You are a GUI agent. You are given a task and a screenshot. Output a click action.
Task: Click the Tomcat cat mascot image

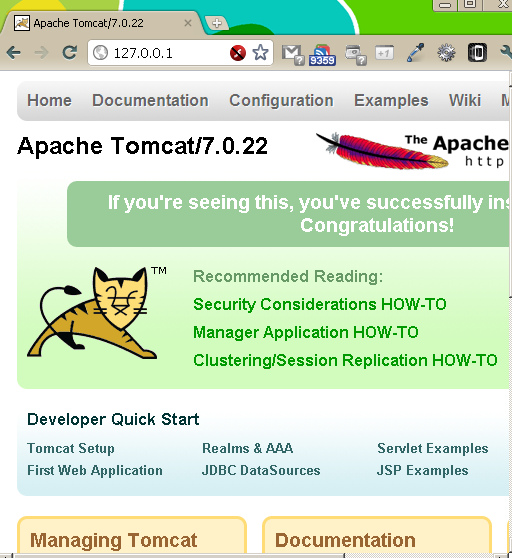coord(93,312)
